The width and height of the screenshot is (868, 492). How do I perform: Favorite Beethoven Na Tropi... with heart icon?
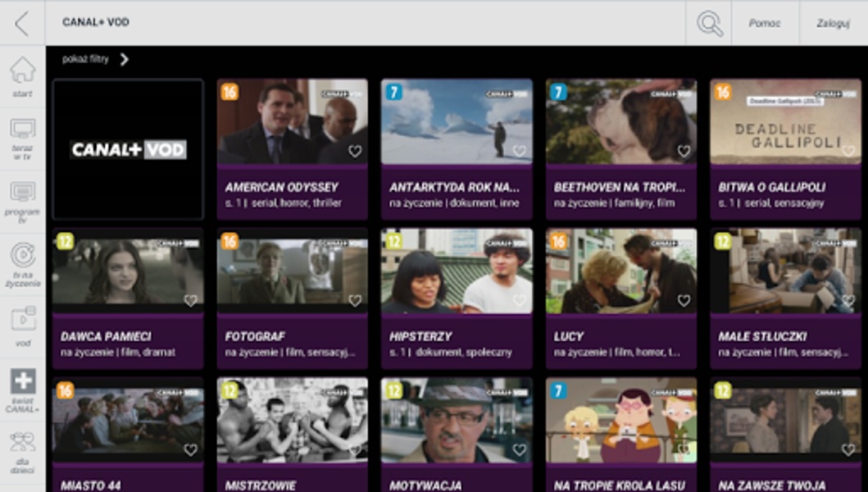point(684,151)
